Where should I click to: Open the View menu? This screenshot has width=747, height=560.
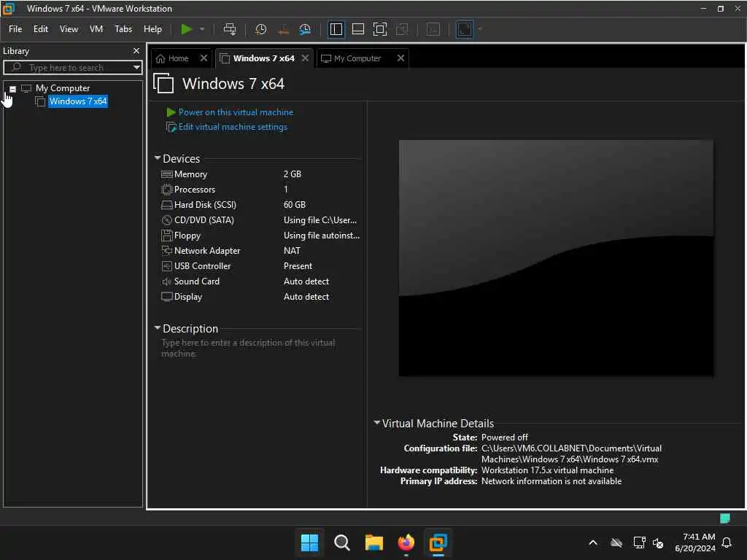(x=69, y=29)
